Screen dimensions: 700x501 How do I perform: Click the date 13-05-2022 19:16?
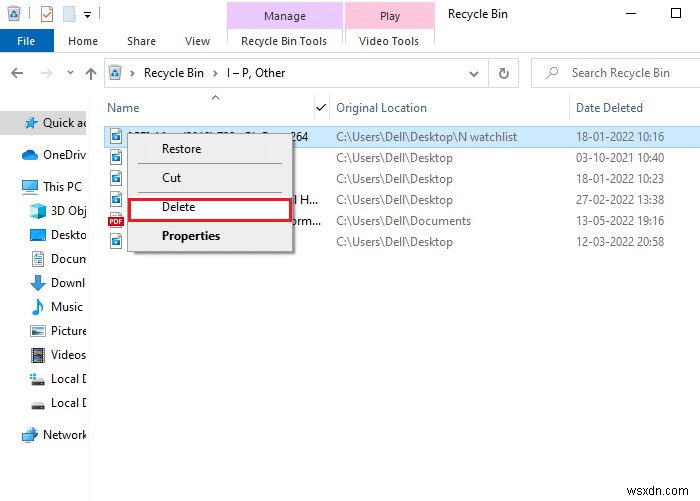[620, 221]
